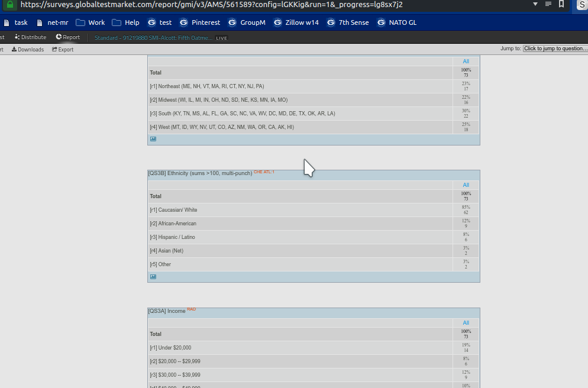
Task: Click the green padlock security icon
Action: click(10, 5)
